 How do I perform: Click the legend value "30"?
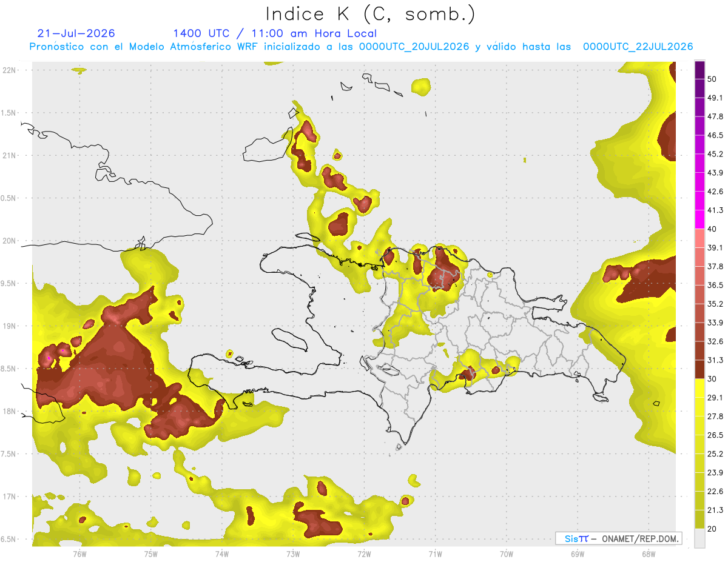[x=712, y=379]
